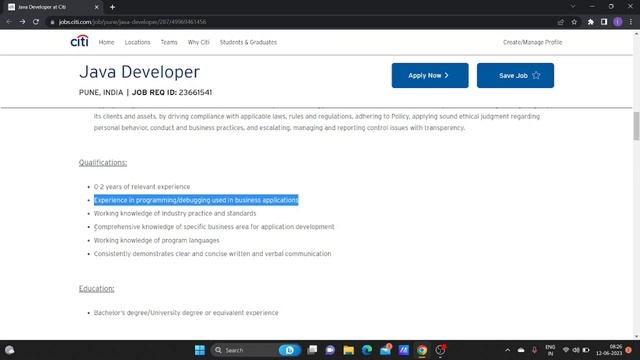Open Students & Graduates nav item
This screenshot has height=360, width=640.
(x=248, y=42)
